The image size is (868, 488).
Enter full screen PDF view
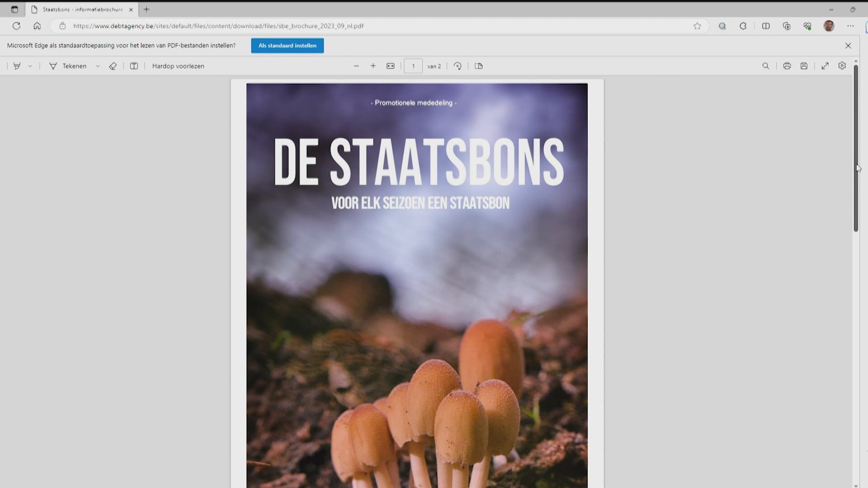coord(825,66)
